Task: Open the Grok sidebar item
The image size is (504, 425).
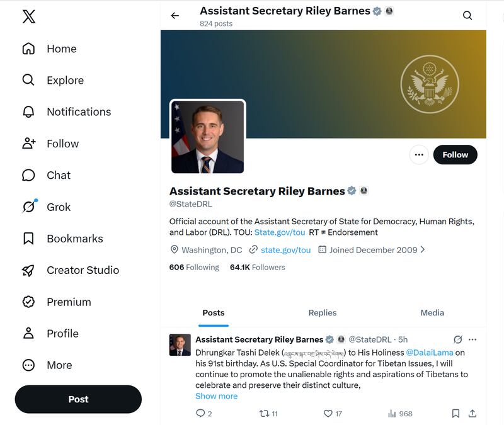Action: point(46,207)
